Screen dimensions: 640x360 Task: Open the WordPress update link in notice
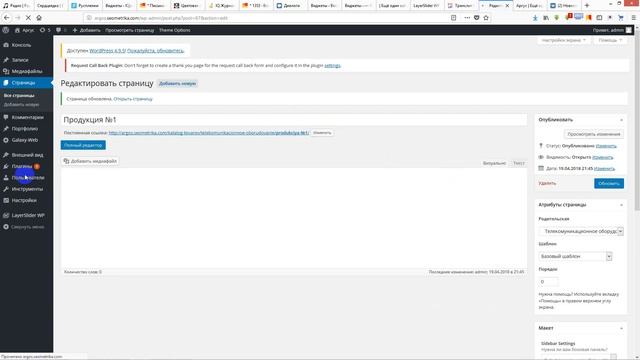click(107, 51)
